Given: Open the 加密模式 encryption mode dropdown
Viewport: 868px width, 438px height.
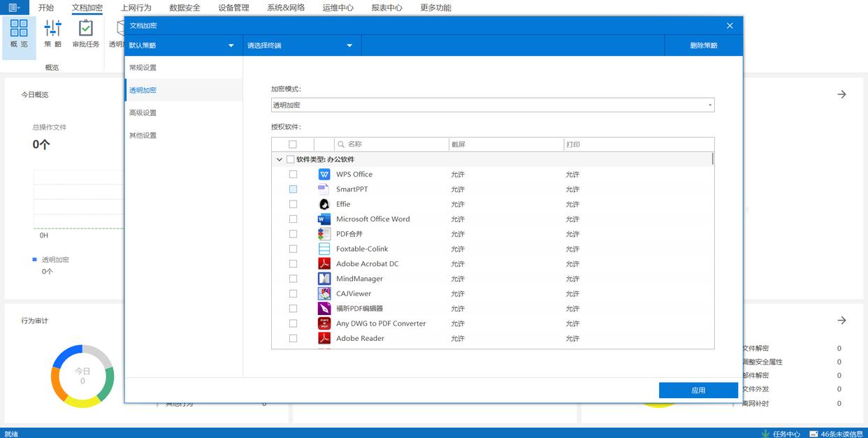Looking at the screenshot, I should point(493,105).
